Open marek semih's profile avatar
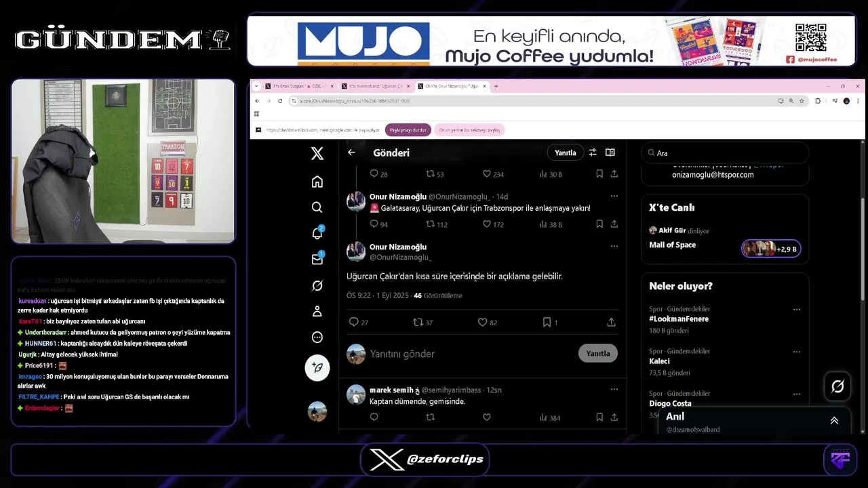868x488 pixels. point(356,394)
